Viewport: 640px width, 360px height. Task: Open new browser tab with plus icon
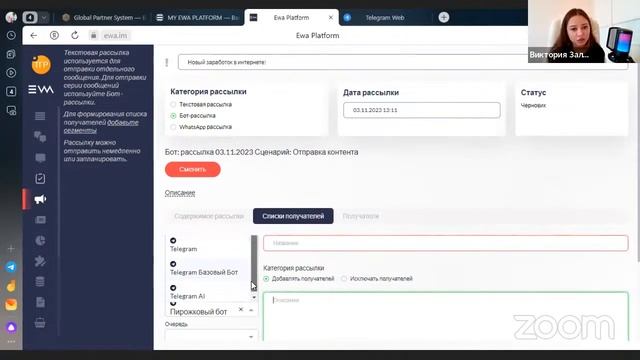(x=444, y=17)
